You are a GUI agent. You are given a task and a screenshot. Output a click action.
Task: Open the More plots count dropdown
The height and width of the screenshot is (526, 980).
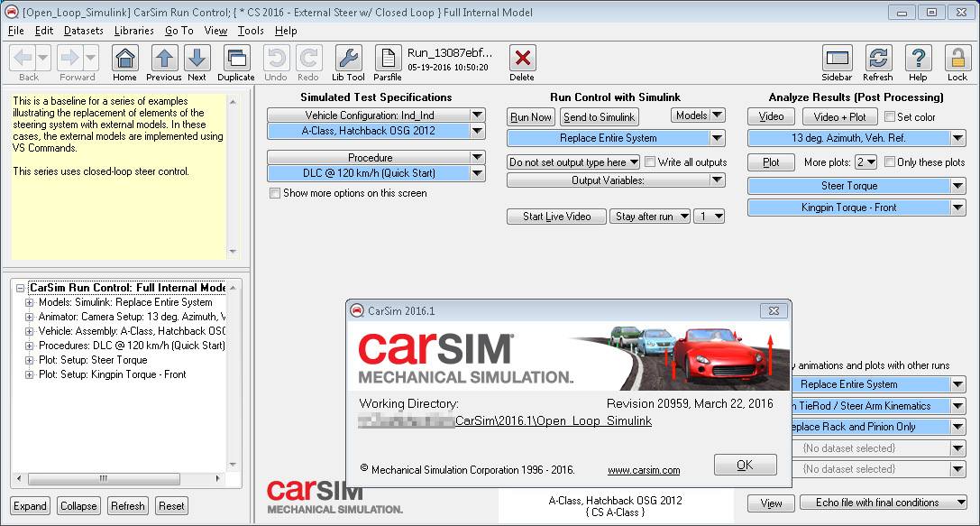[x=866, y=162]
